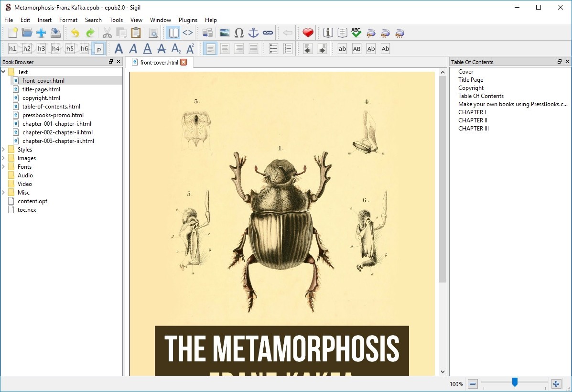Expand the Misc folder
Image resolution: width=572 pixels, height=392 pixels.
(3, 192)
